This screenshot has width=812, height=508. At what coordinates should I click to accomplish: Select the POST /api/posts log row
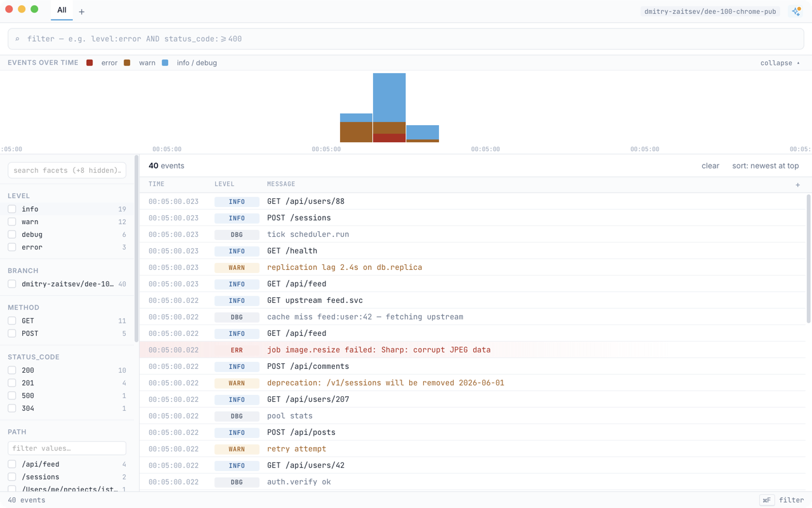coord(473,432)
